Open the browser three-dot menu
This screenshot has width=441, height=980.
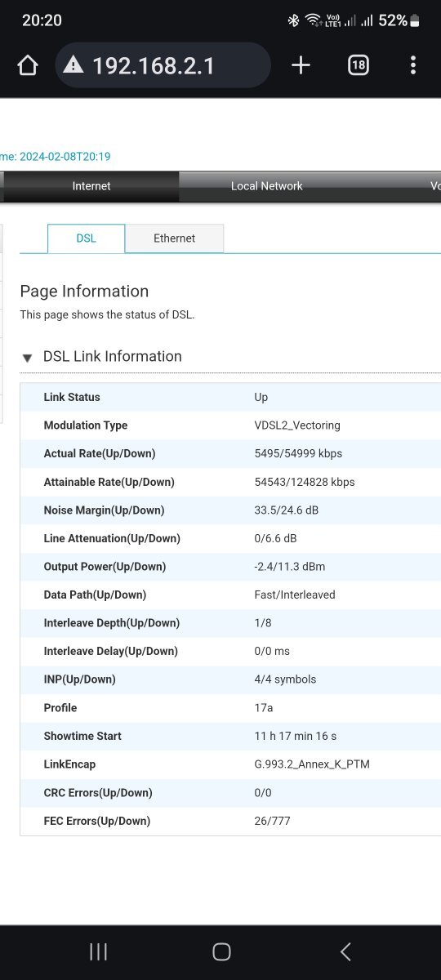click(x=413, y=65)
